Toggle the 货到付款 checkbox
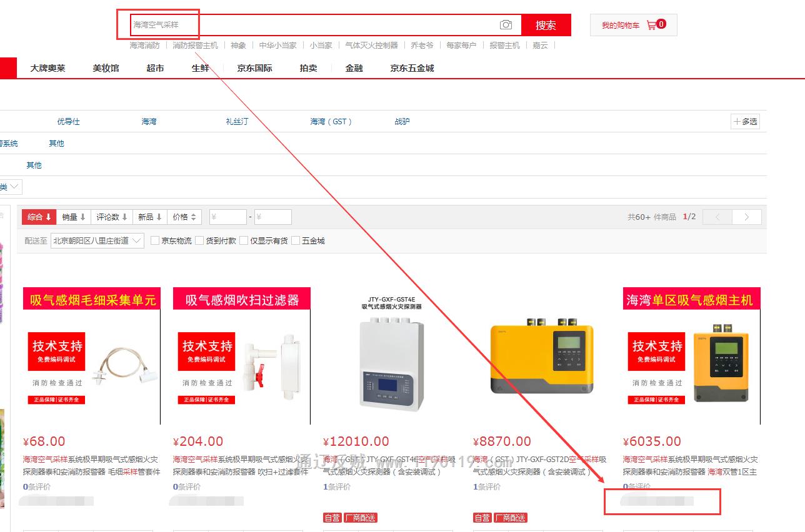The image size is (805, 532). pos(199,240)
